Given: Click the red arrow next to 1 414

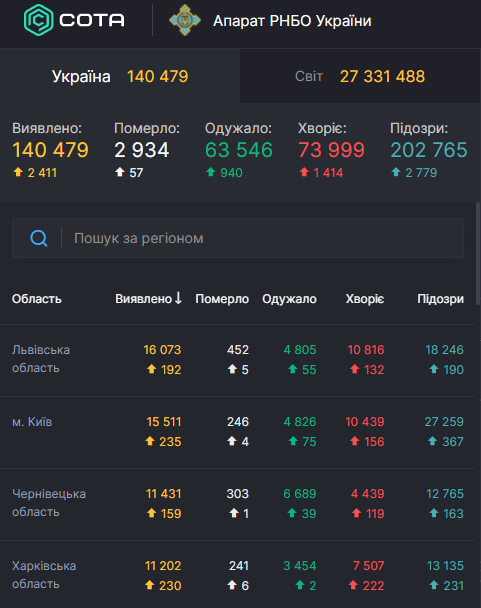Looking at the screenshot, I should [304, 172].
